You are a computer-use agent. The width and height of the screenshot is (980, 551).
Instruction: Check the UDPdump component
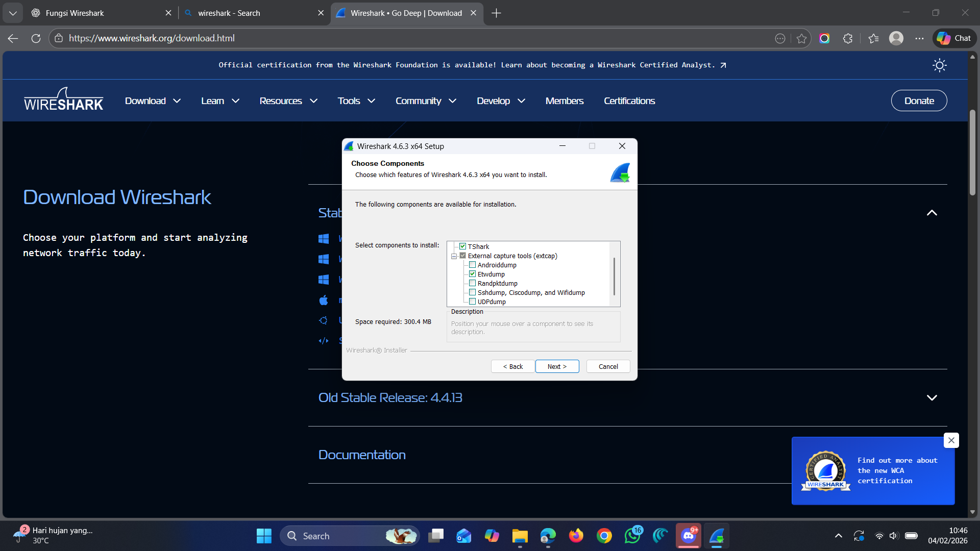[472, 302]
